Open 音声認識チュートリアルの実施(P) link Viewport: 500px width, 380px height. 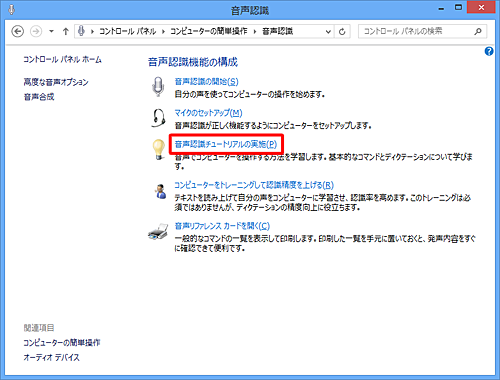click(x=226, y=144)
